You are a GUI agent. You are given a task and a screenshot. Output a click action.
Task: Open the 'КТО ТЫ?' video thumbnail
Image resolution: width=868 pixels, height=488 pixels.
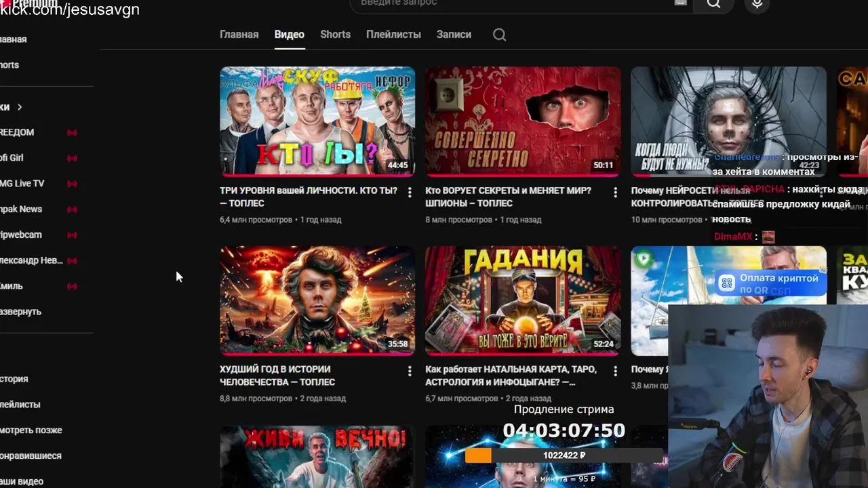(317, 121)
